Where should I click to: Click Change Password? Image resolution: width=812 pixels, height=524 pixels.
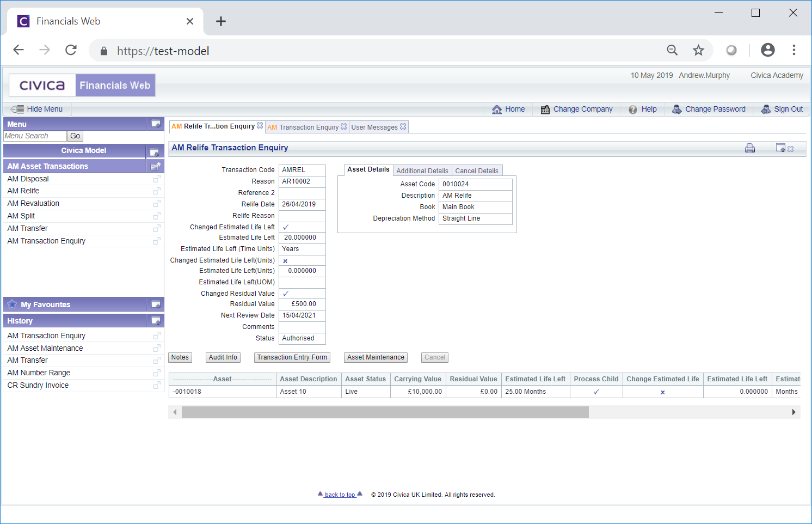tap(709, 109)
